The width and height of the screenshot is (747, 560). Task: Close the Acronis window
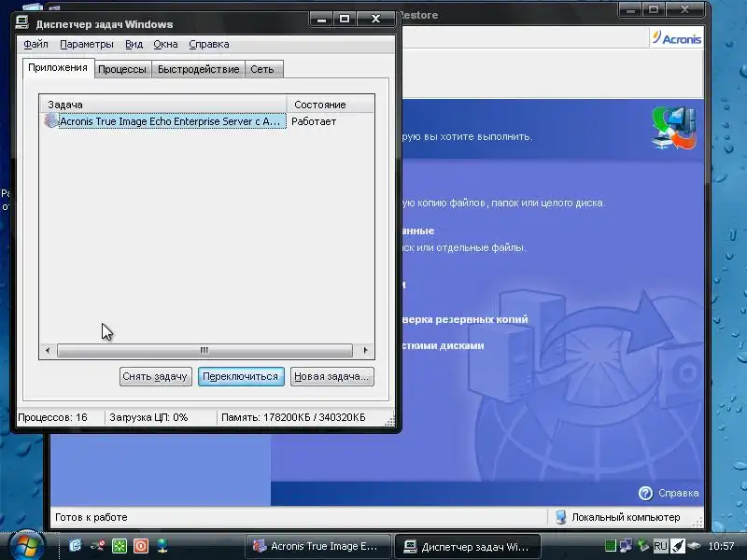(x=684, y=9)
